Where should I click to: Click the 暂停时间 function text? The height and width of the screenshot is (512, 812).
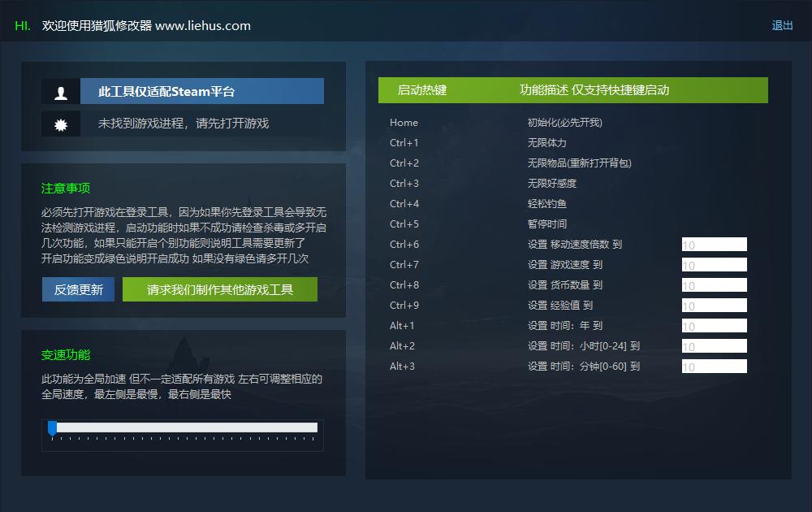tap(546, 223)
